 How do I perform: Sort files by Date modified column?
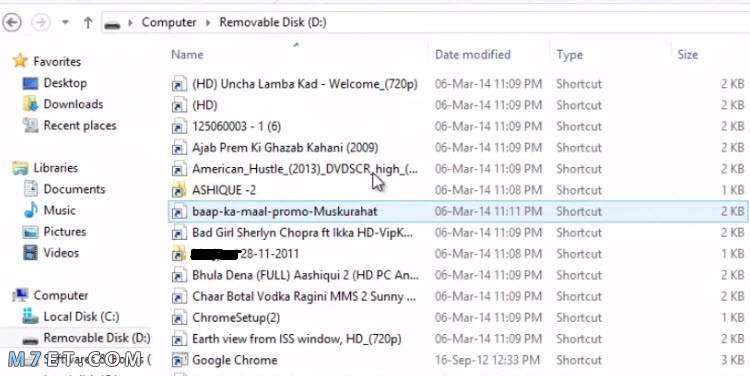pyautogui.click(x=473, y=55)
